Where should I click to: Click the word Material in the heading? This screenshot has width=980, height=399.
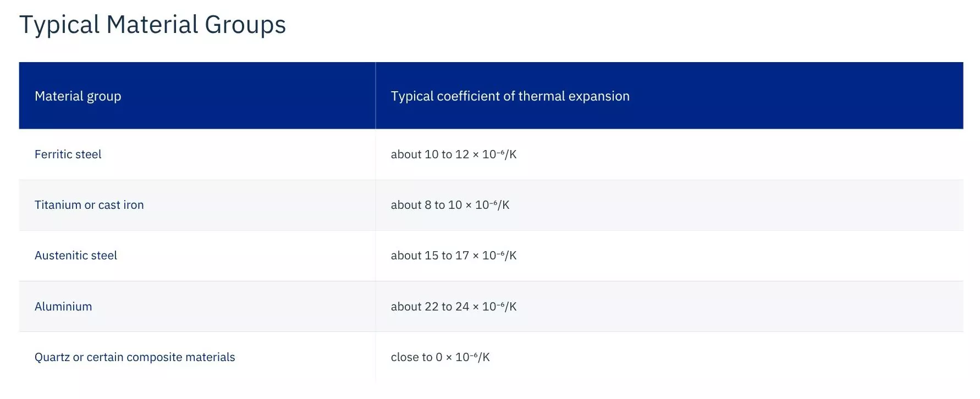tap(152, 24)
